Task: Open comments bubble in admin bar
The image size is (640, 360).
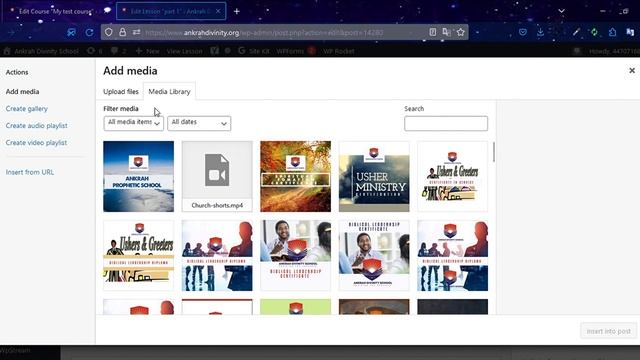Action: tap(118, 51)
